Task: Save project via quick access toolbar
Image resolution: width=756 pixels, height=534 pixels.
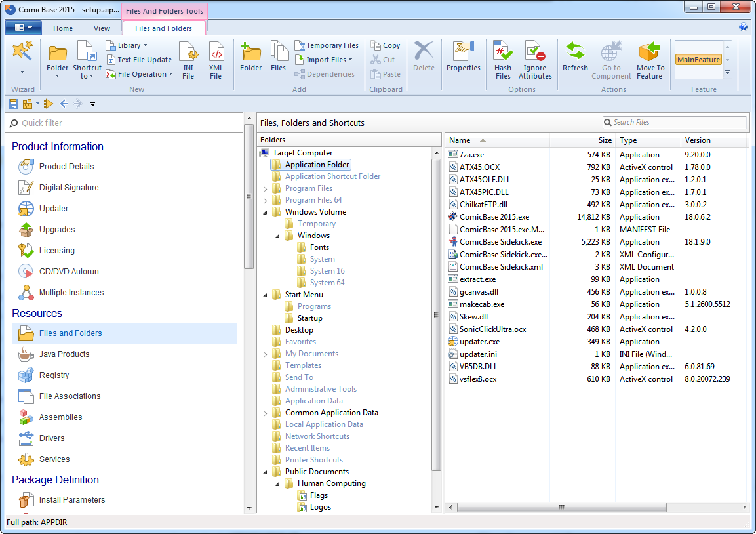Action: 14,104
